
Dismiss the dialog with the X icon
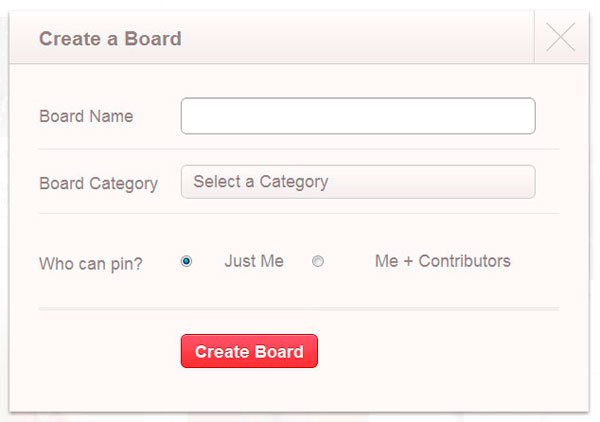coord(561,38)
